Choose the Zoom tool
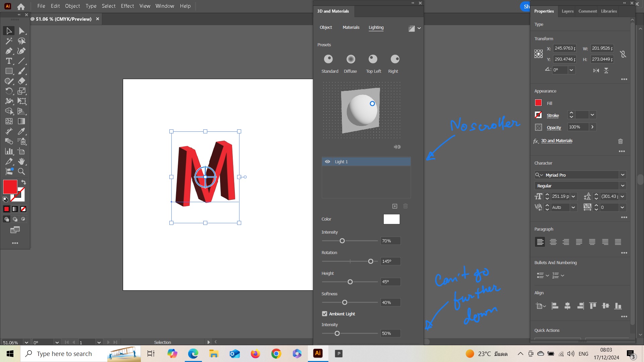 (21, 171)
